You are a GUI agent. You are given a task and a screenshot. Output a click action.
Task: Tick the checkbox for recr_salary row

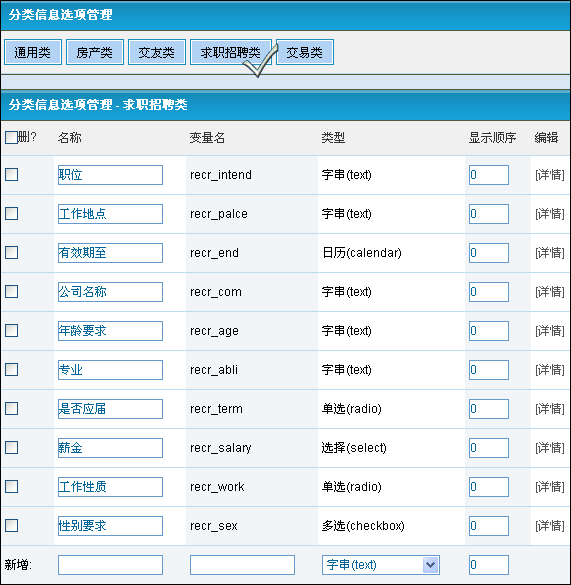coord(12,447)
